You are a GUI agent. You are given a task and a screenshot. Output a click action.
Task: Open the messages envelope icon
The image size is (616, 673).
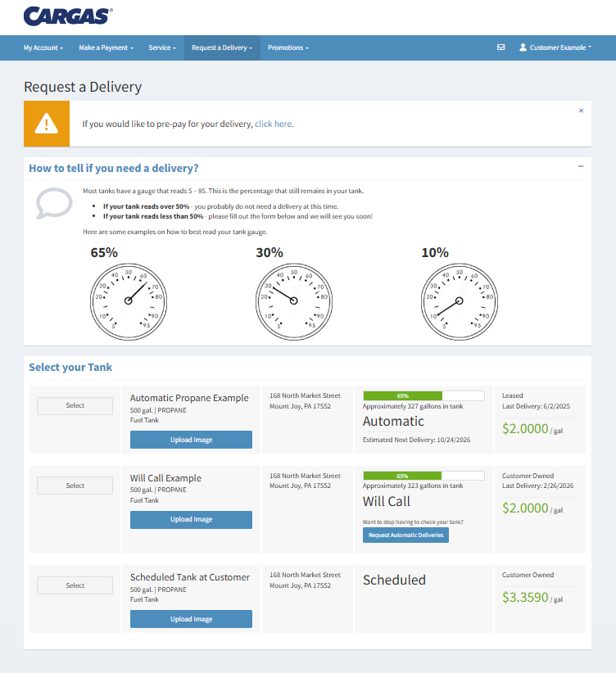500,47
